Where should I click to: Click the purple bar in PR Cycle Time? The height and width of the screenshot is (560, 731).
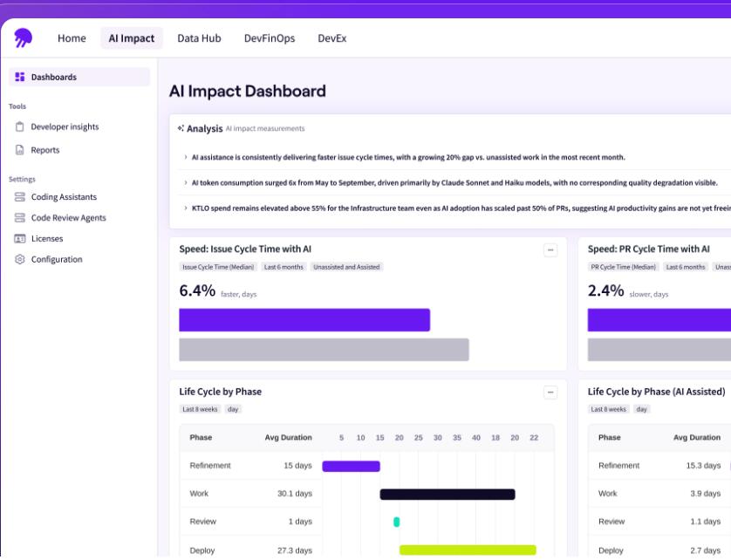tap(659, 320)
